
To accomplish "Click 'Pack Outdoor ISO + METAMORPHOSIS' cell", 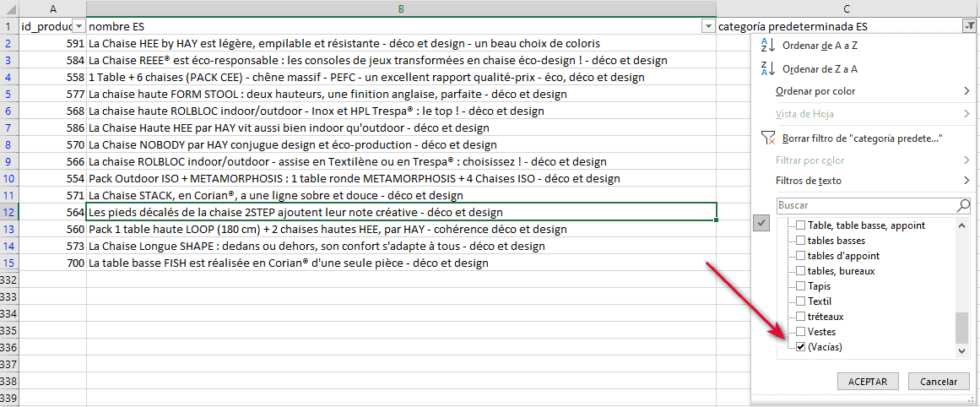I will 401,178.
